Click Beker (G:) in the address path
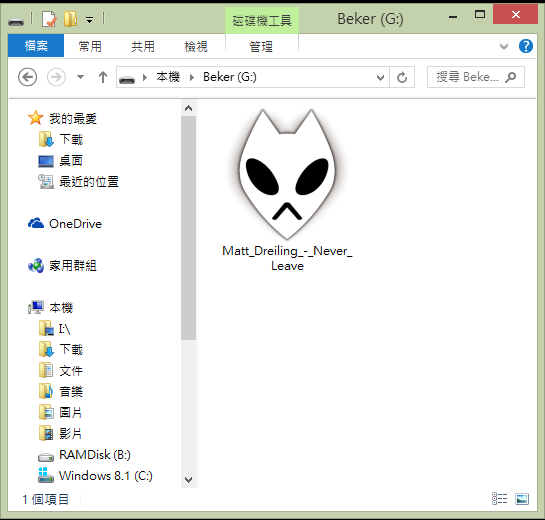This screenshot has width=545, height=520. click(x=230, y=77)
